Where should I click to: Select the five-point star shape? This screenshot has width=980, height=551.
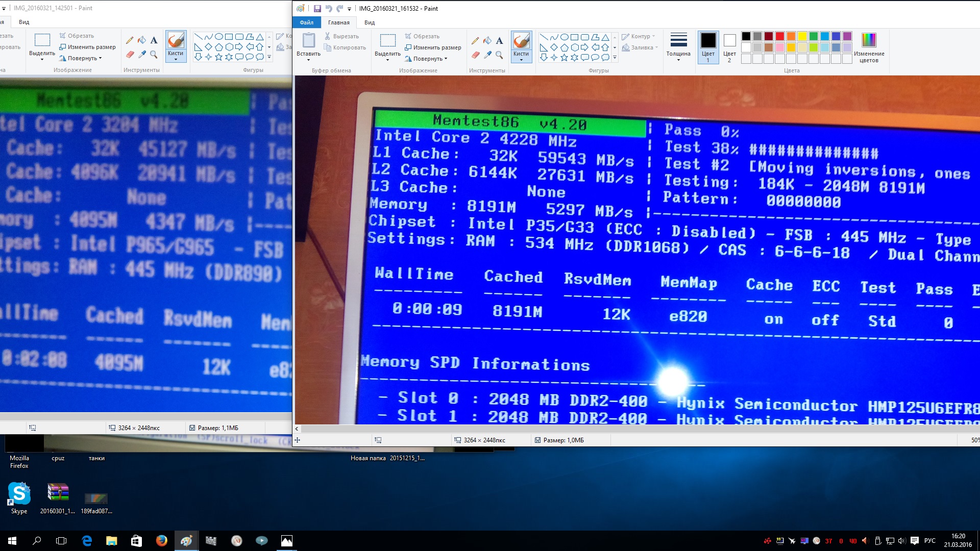(564, 58)
